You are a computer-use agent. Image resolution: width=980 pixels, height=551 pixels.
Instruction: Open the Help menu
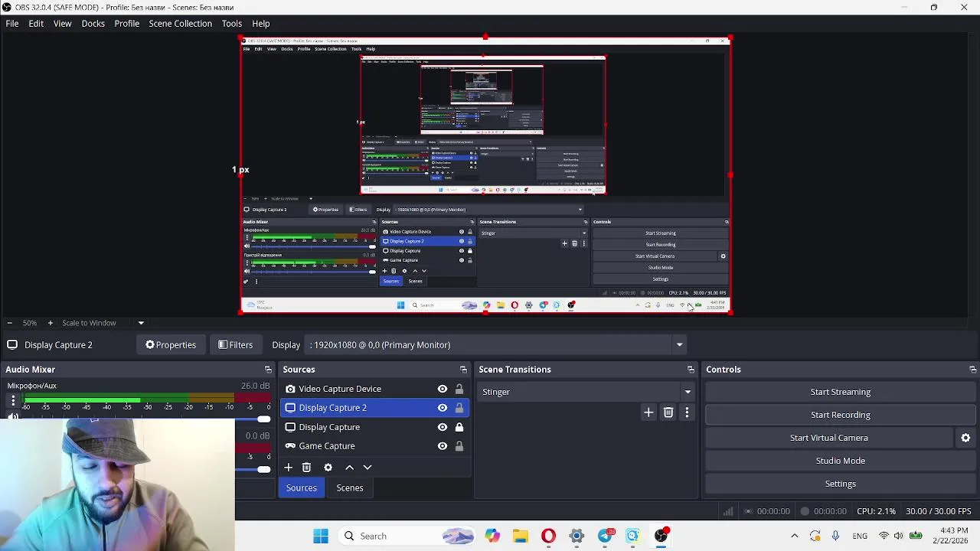(261, 24)
